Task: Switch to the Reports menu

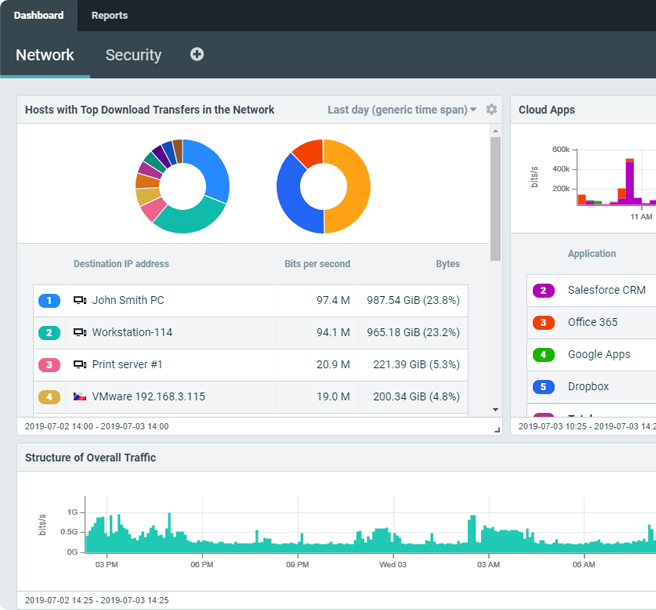Action: pos(109,16)
